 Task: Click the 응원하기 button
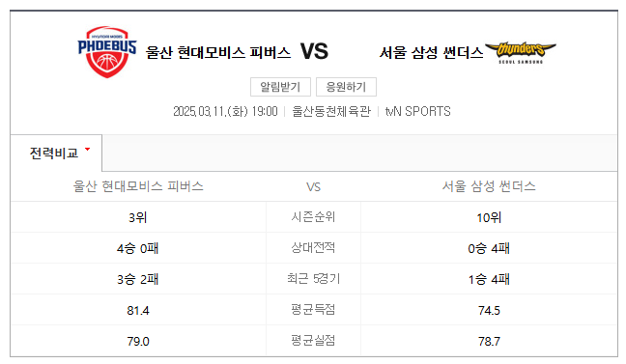tap(346, 87)
